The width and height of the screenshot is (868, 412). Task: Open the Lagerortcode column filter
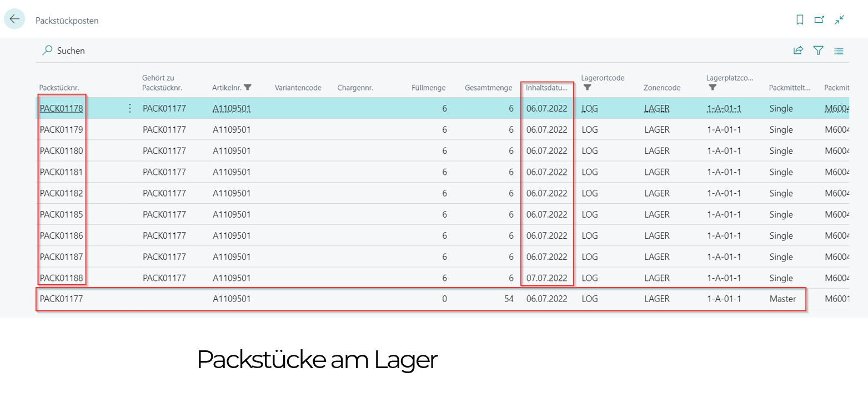point(587,88)
